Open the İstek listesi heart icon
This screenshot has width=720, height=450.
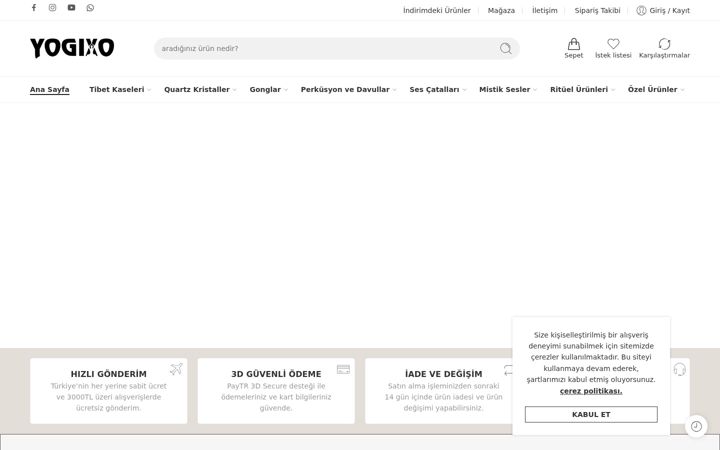pyautogui.click(x=613, y=44)
